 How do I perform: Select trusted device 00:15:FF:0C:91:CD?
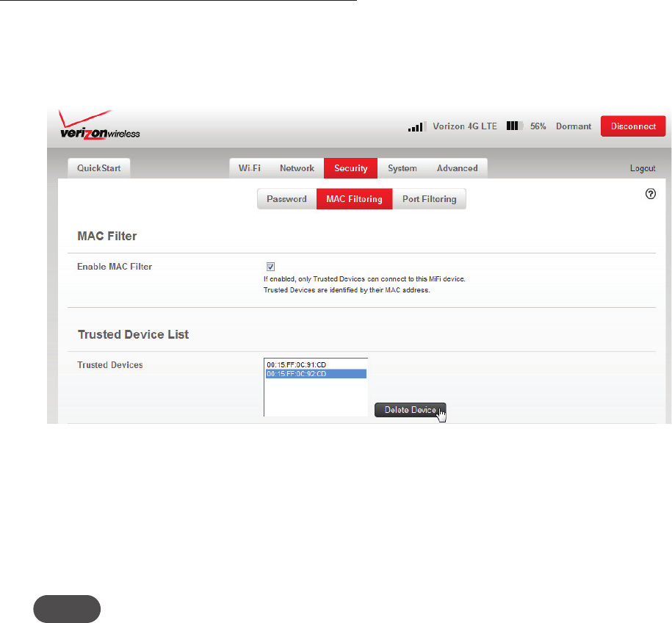pos(316,365)
